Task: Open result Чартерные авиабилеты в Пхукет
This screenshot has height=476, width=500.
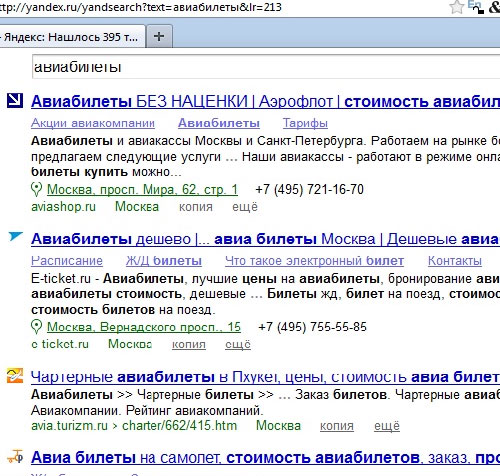Action: tap(265, 377)
